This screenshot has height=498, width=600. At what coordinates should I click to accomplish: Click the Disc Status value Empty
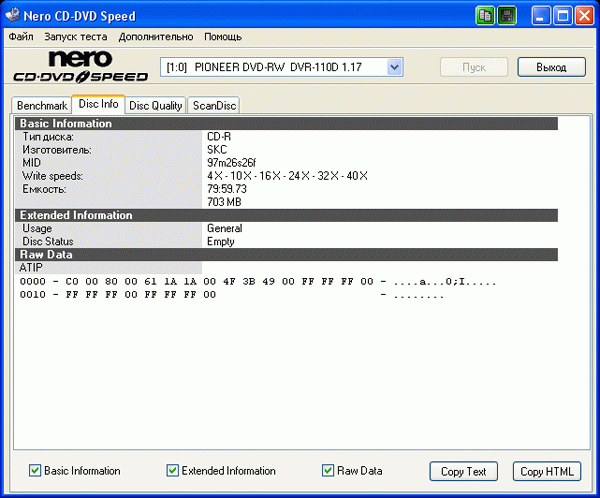(x=221, y=242)
